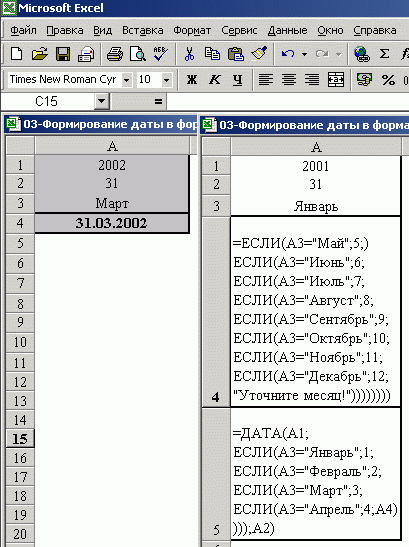The height and width of the screenshot is (547, 409).
Task: Open the Сервис menu
Action: pos(239,30)
